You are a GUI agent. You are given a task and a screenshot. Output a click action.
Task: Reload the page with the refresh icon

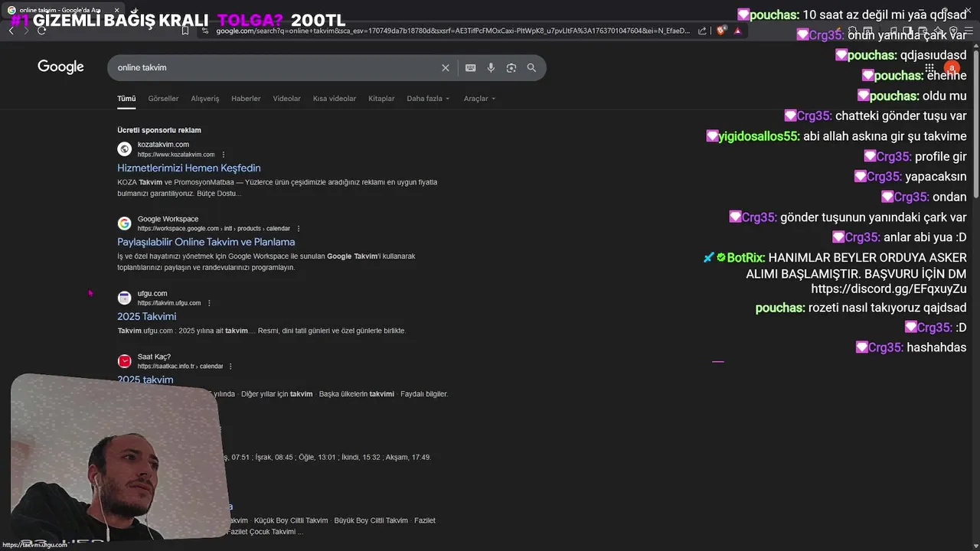(x=41, y=31)
